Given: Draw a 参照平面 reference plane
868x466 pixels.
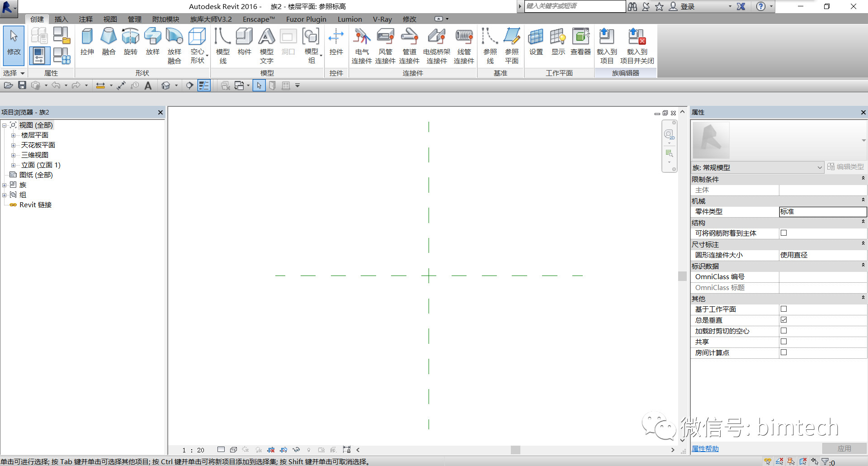Looking at the screenshot, I should click(512, 46).
